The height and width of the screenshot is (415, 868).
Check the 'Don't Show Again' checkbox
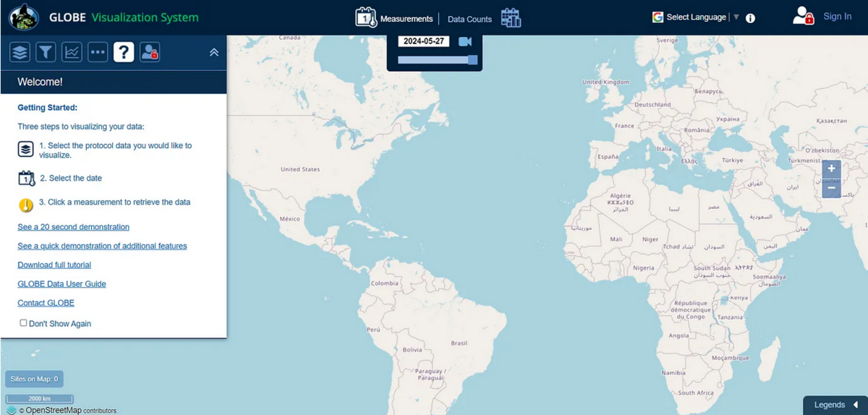coord(23,322)
